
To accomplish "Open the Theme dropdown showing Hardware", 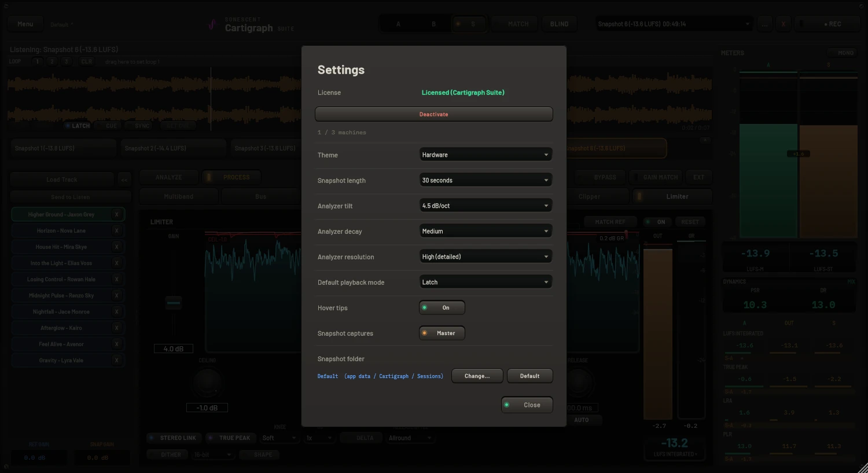I will coord(486,155).
